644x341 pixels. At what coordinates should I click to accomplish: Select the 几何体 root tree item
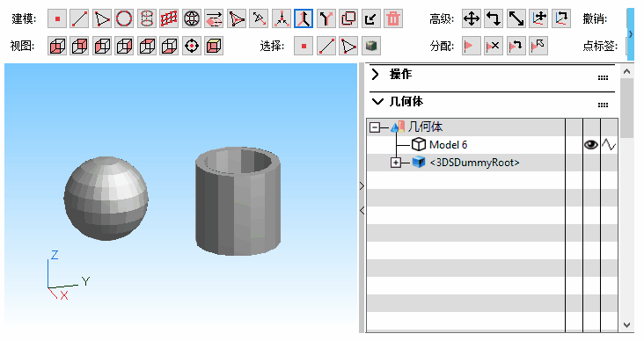pos(425,127)
